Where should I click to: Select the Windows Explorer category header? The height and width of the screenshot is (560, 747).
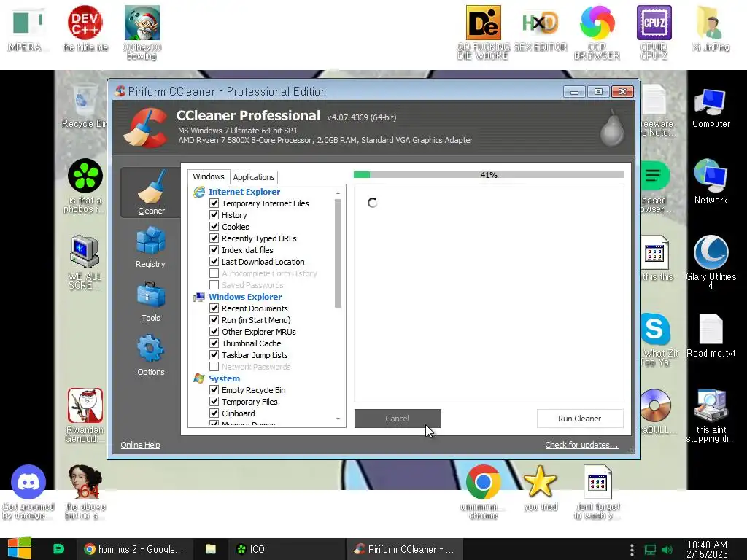(x=245, y=297)
